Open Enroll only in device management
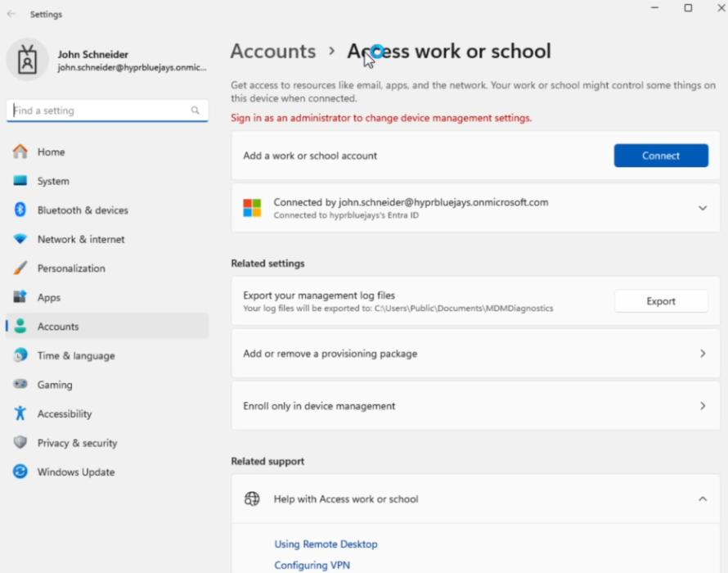The width and height of the screenshot is (728, 573). coord(475,406)
